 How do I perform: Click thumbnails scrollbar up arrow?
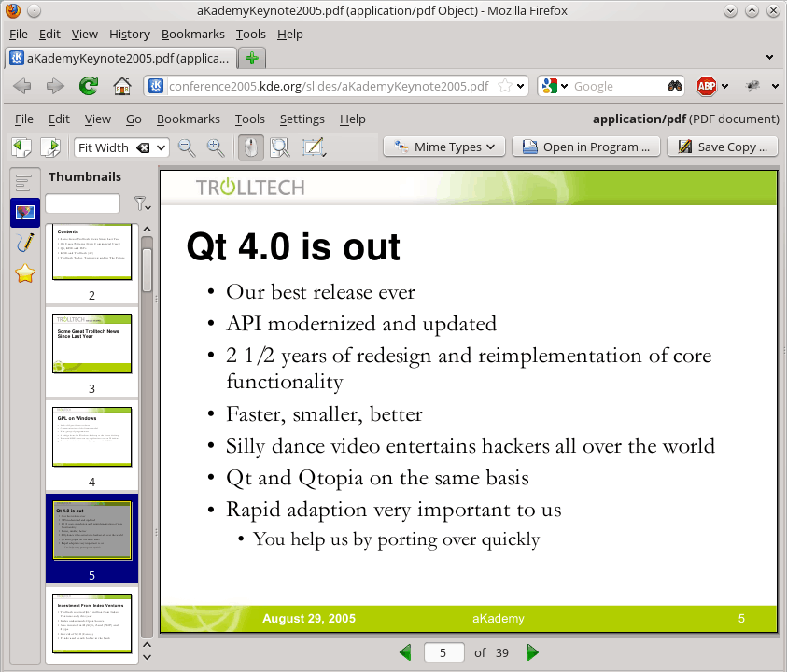[x=148, y=230]
